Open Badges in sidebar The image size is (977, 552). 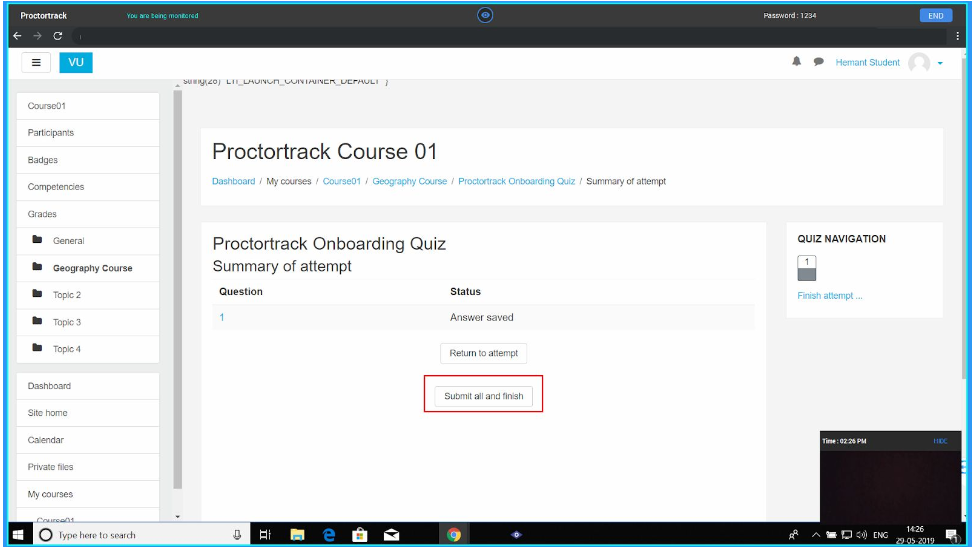click(88, 160)
